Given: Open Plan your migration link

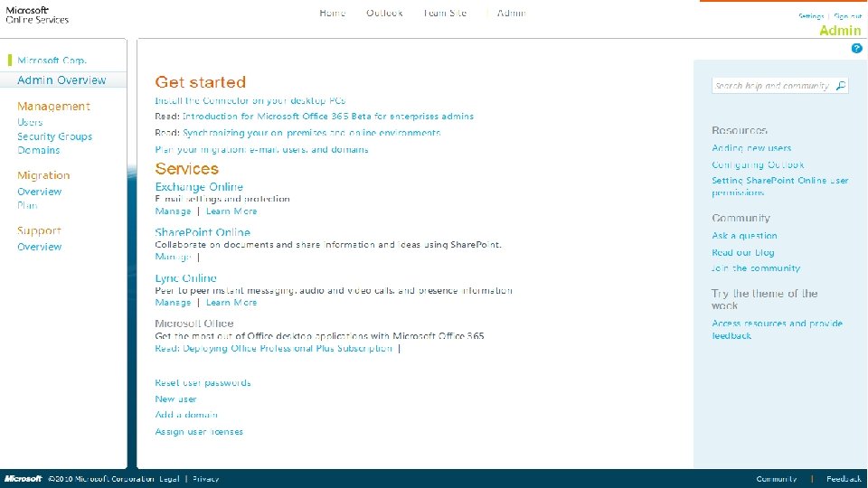Looking at the screenshot, I should (x=261, y=149).
